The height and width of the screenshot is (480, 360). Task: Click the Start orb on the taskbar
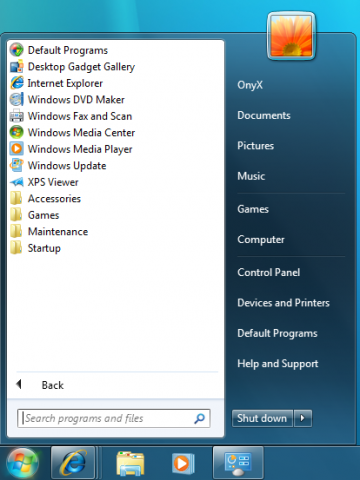pos(22,463)
